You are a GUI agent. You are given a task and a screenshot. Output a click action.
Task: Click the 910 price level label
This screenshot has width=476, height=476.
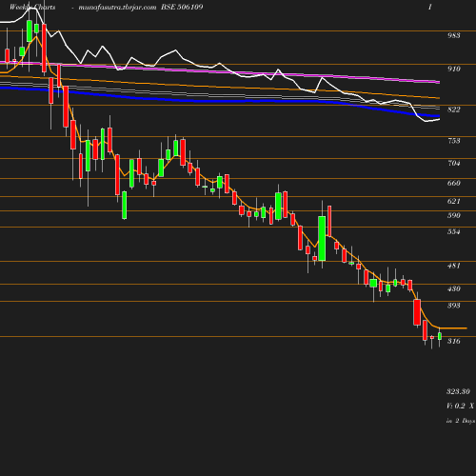point(454,69)
